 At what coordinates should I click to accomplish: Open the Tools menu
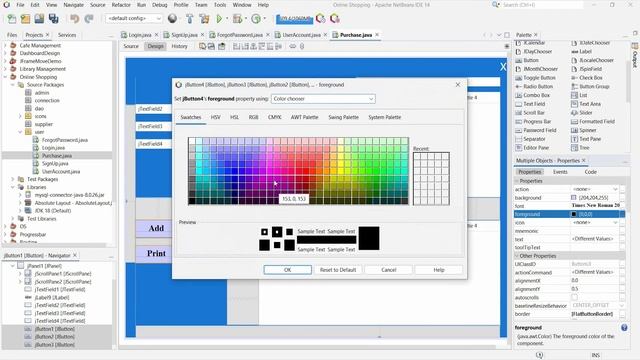[220, 5]
